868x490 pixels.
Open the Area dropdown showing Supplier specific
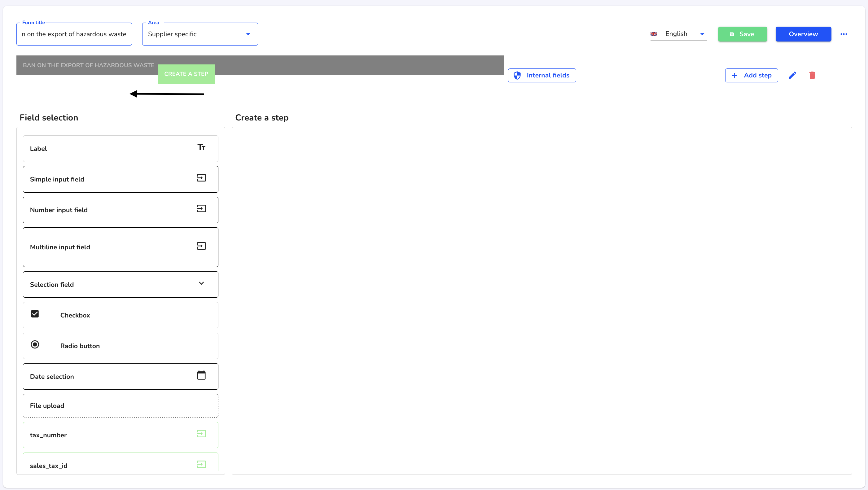[x=200, y=34]
